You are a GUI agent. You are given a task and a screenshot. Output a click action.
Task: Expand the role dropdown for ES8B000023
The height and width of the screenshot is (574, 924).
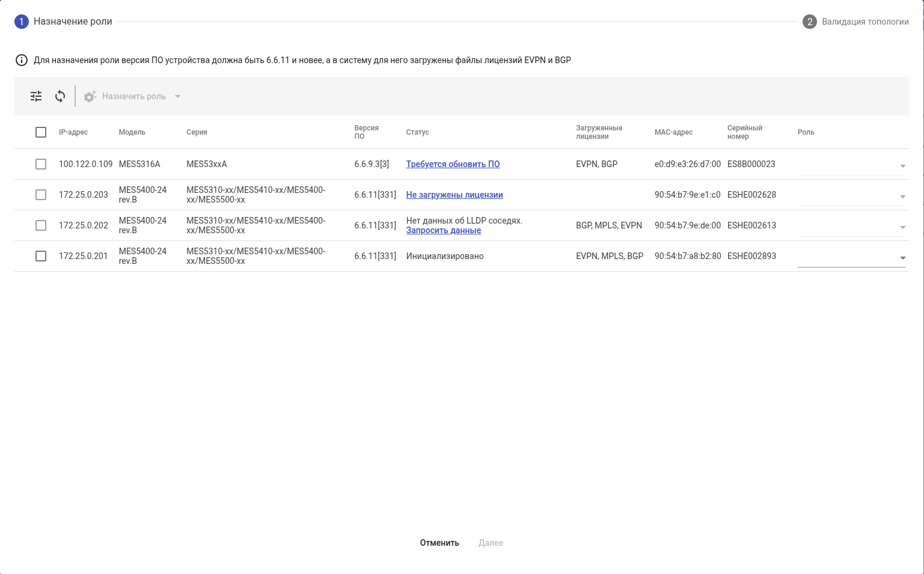click(x=902, y=166)
